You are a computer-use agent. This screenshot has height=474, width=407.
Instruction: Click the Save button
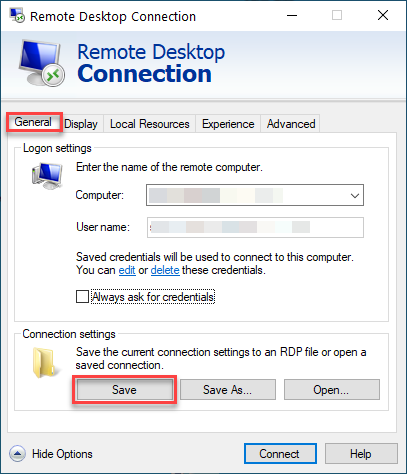124,390
